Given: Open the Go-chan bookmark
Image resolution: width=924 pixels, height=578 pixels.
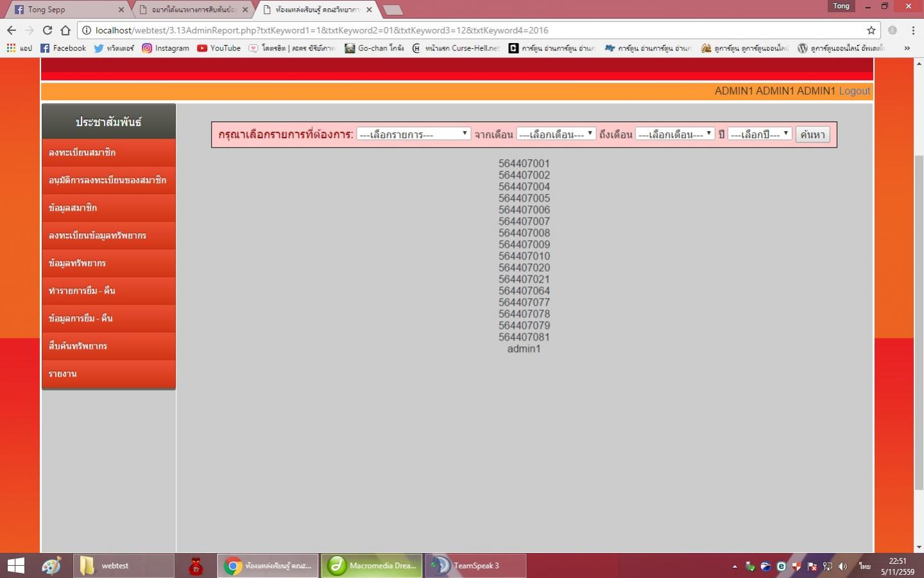Looking at the screenshot, I should tap(374, 48).
